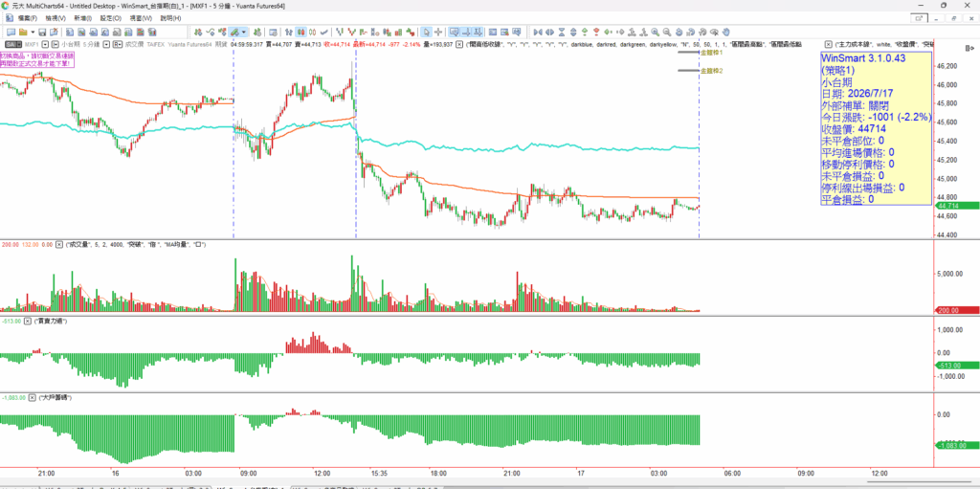
Task: Open dropdown arrow next to folder icon
Action: pyautogui.click(x=33, y=32)
